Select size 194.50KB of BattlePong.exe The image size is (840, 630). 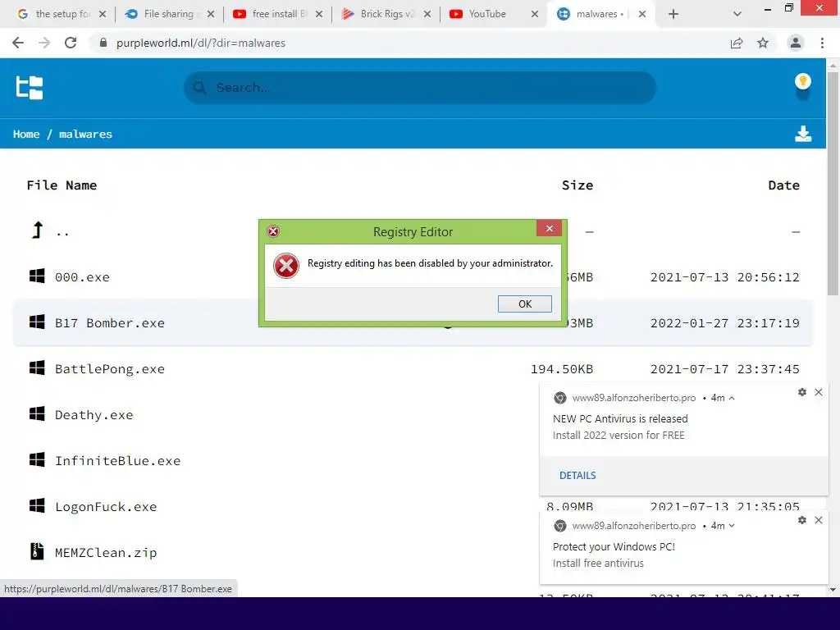561,369
